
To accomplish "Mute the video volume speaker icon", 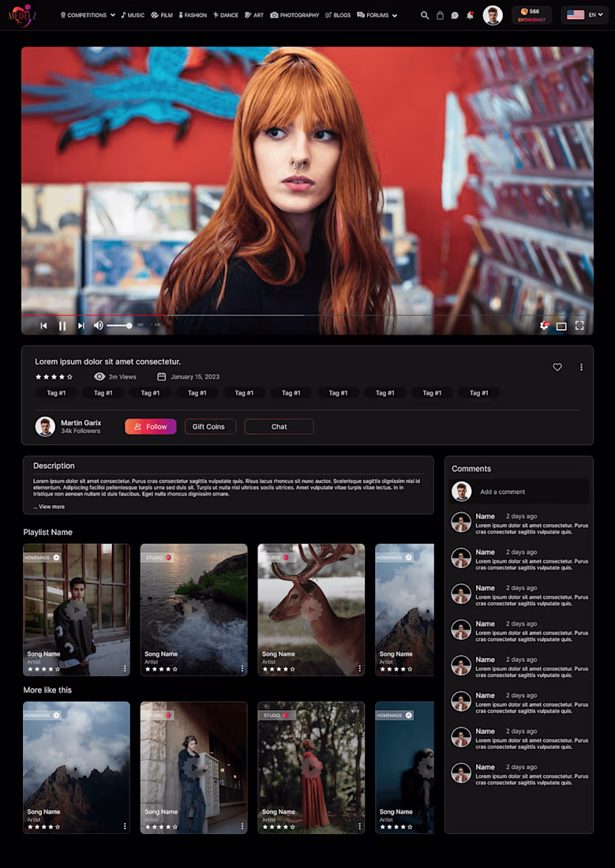I will point(98,325).
